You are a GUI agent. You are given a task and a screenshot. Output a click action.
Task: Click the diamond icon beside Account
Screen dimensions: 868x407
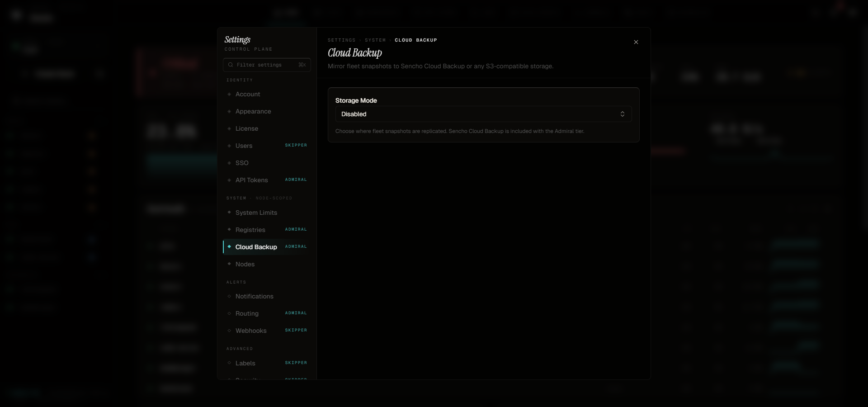pos(229,94)
